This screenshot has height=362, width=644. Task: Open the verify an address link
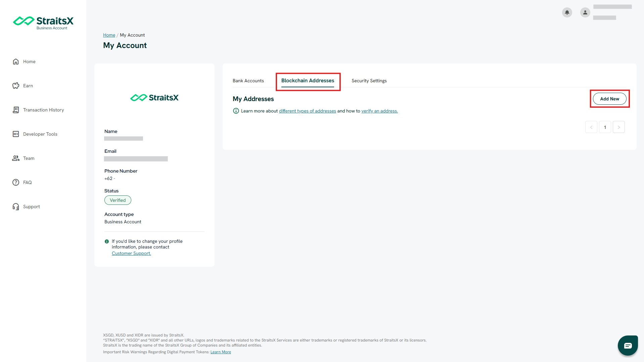379,111
